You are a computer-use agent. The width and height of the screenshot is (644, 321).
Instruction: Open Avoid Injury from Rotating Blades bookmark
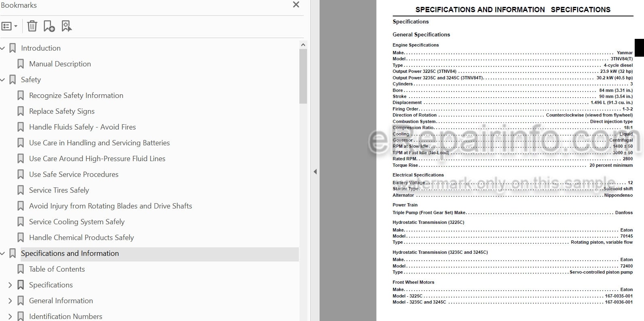click(110, 206)
